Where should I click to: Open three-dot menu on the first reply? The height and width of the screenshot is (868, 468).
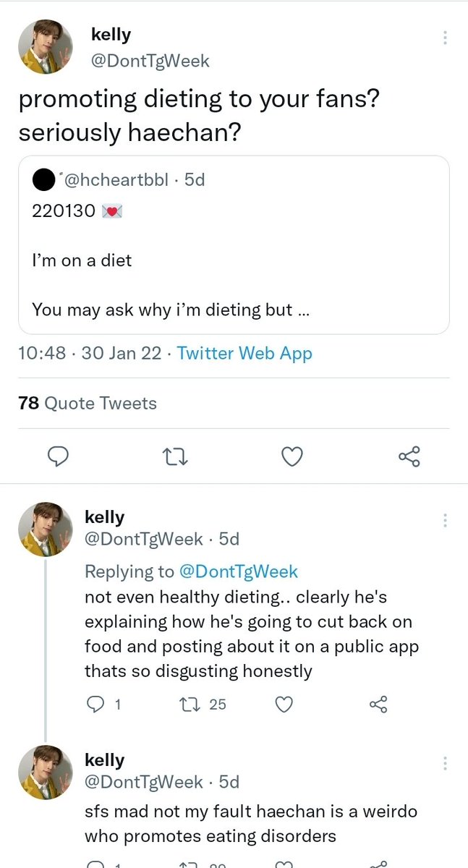click(x=445, y=520)
